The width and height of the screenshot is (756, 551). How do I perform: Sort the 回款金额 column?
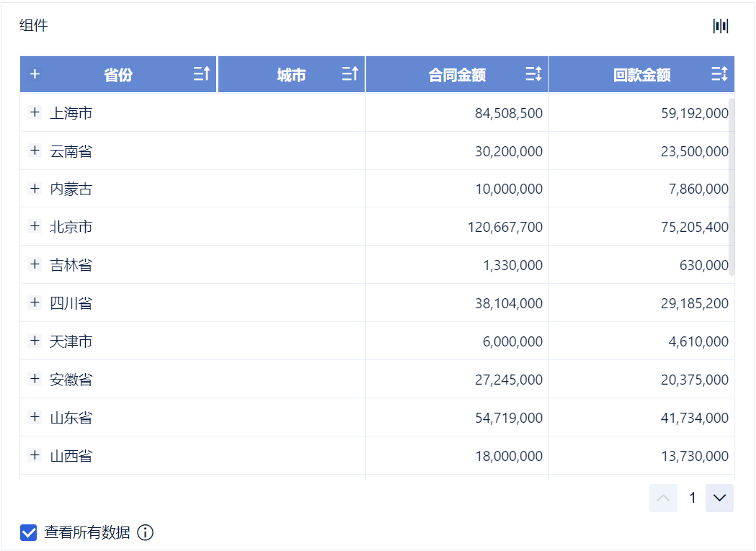click(719, 73)
